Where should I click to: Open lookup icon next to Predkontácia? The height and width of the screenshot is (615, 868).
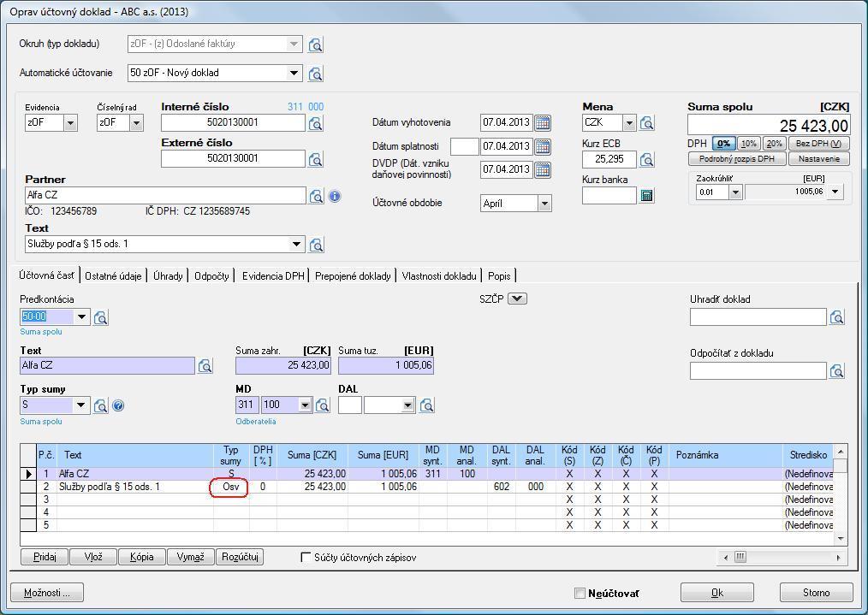click(101, 317)
